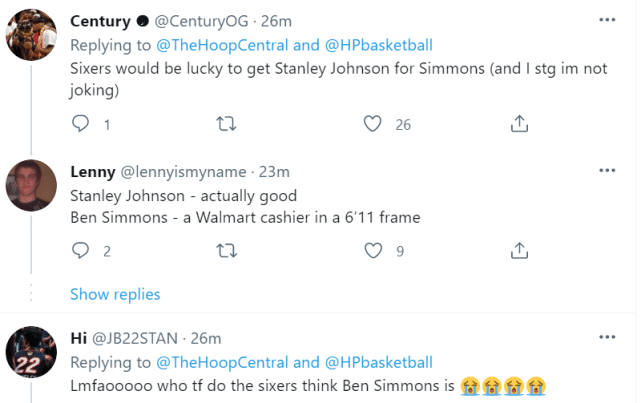
Task: Open @HPbasketball mention in Century's reply
Action: click(379, 46)
